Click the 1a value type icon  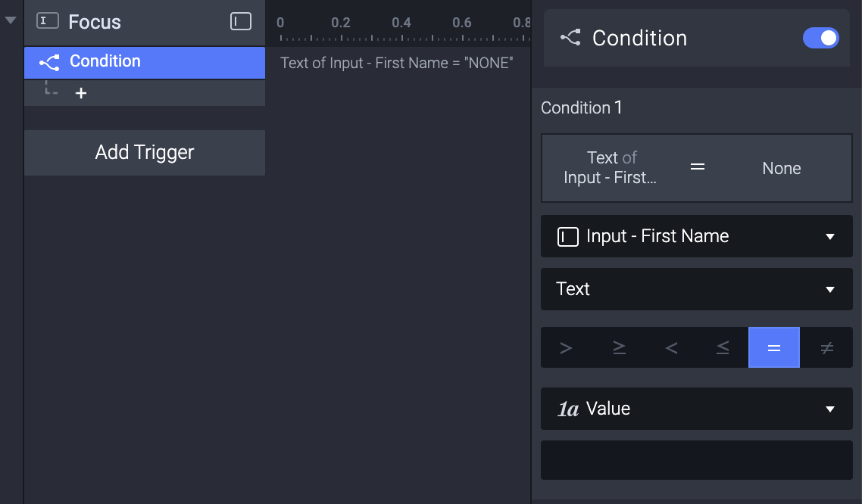pos(568,409)
